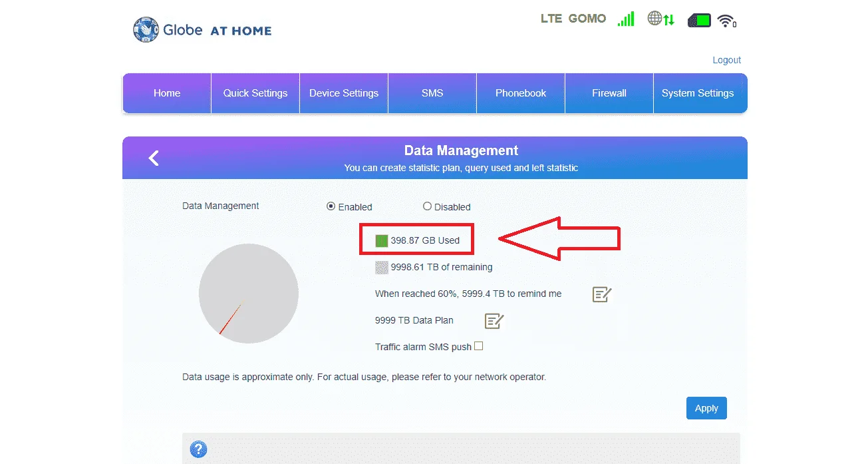The image size is (868, 464).
Task: Go back using the left chevron
Action: (154, 158)
